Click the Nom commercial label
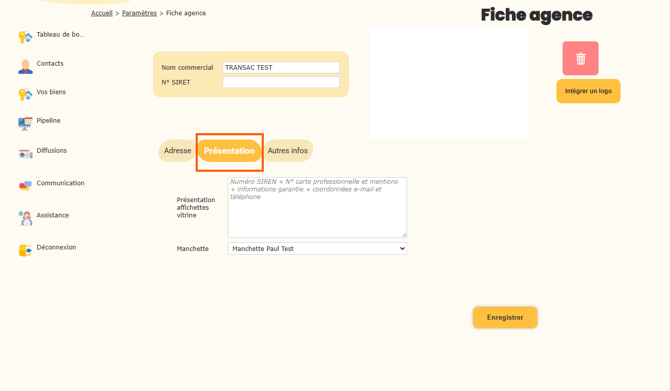This screenshot has height=391, width=670. [187, 68]
